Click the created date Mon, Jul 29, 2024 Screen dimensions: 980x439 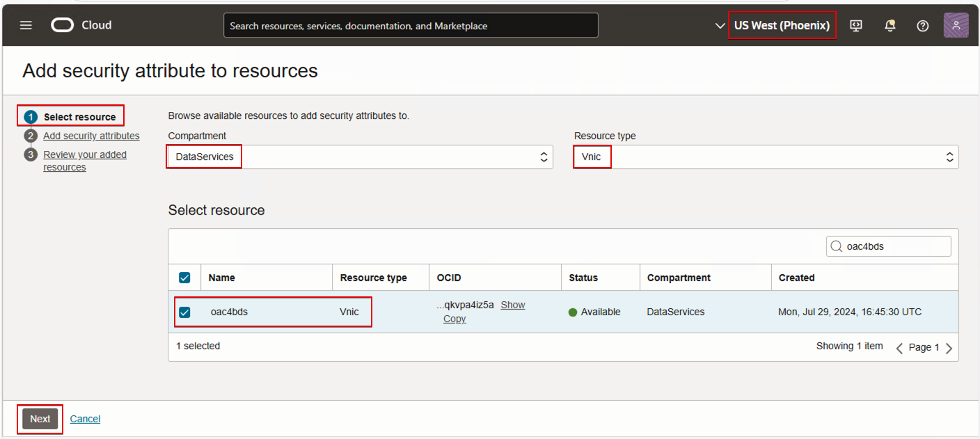[x=850, y=312]
